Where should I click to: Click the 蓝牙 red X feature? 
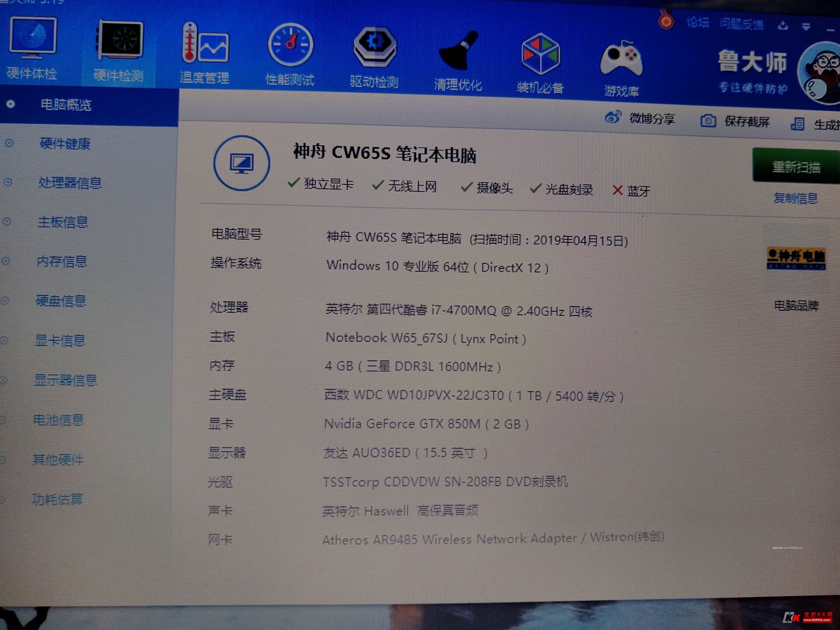coord(632,191)
